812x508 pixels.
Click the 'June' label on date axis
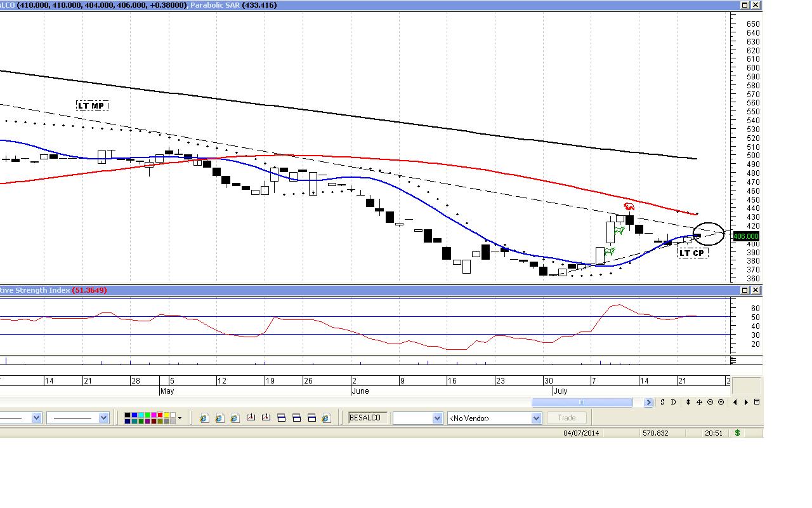pyautogui.click(x=360, y=391)
